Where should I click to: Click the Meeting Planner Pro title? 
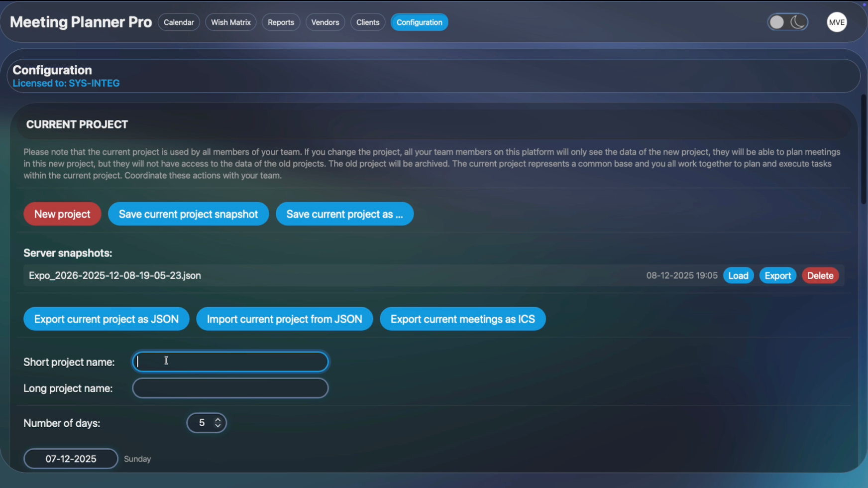[81, 22]
